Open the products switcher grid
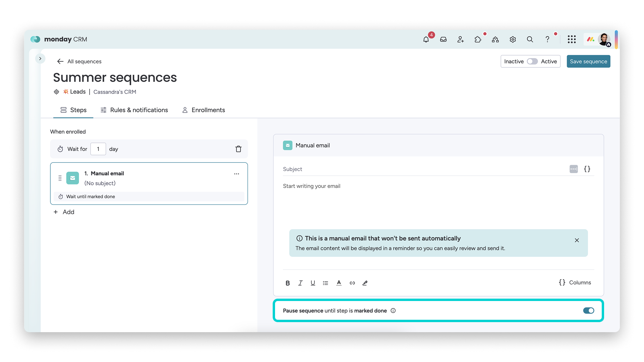Screen dimensions: 644x362 pos(572,40)
